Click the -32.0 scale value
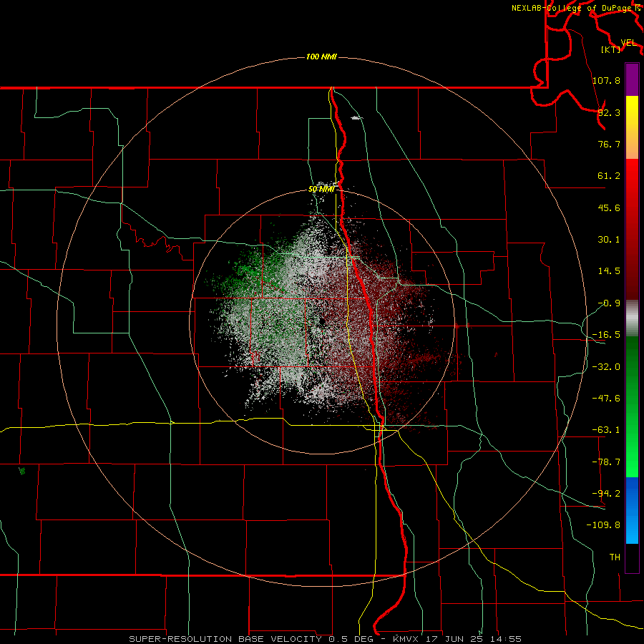 point(606,367)
